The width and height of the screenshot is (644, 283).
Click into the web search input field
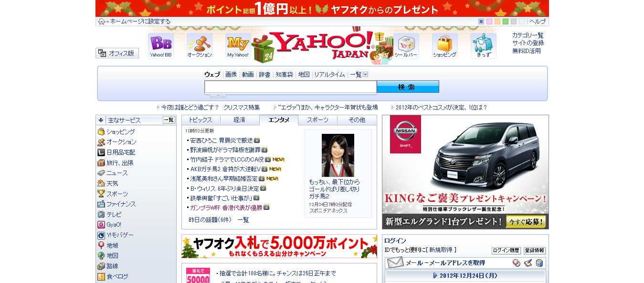290,87
